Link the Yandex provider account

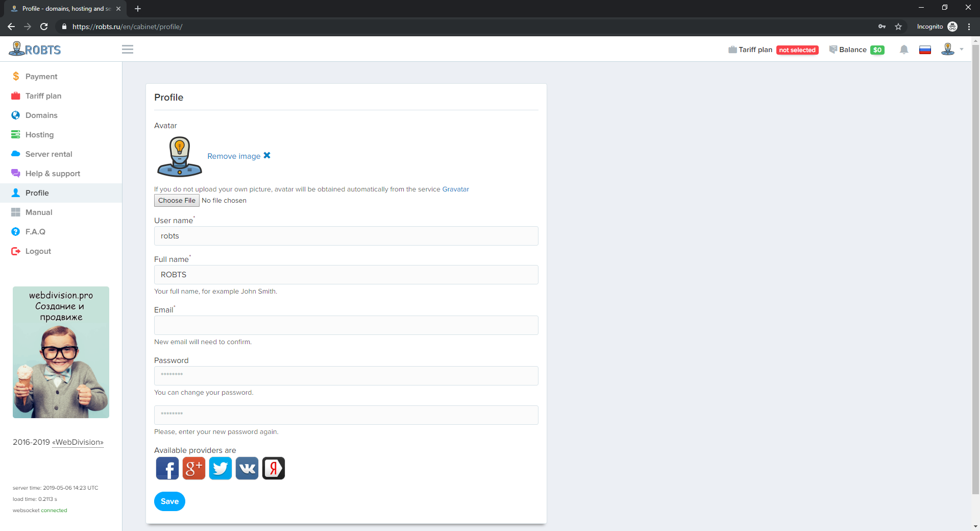274,468
